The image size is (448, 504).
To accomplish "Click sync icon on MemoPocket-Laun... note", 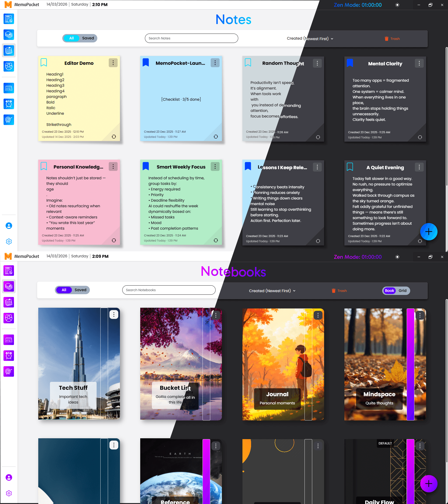I will 216,136.
